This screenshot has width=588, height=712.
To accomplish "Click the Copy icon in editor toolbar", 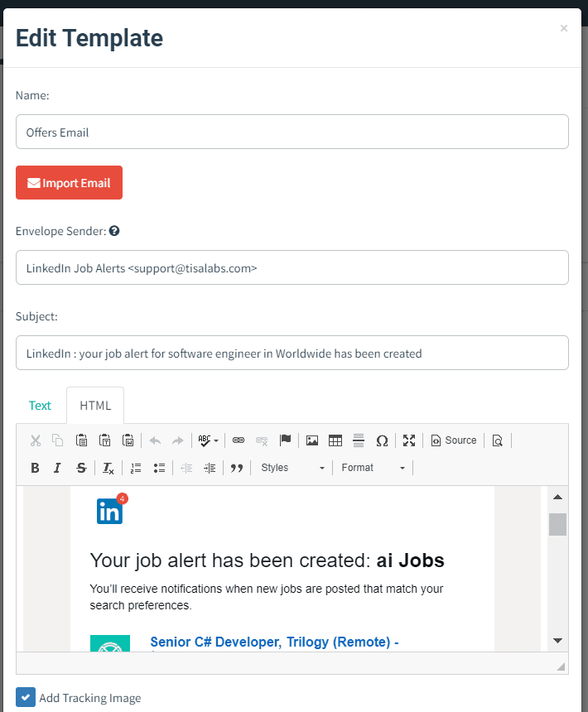I will [x=58, y=440].
